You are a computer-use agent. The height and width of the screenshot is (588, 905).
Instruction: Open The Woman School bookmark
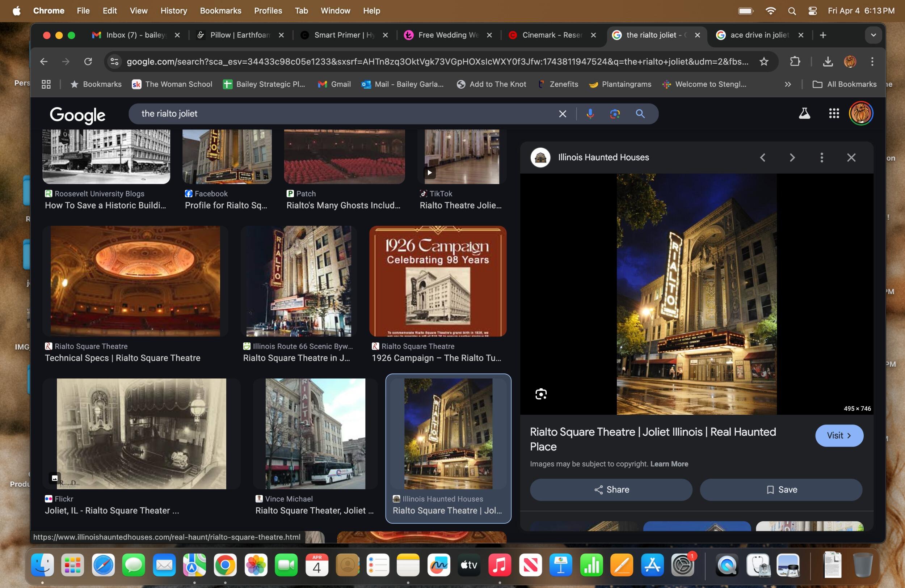(172, 84)
